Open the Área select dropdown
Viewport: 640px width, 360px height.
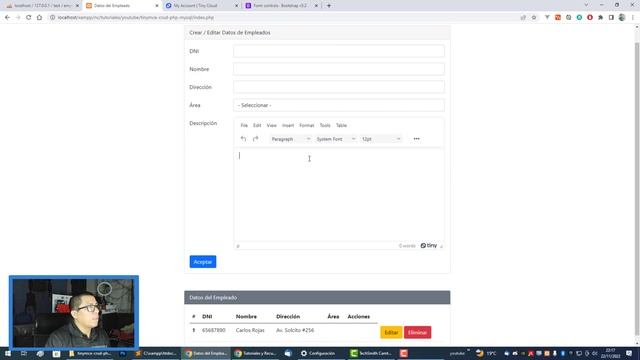click(x=339, y=105)
